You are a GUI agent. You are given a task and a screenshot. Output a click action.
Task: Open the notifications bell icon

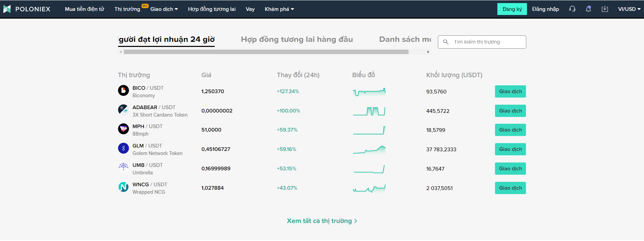point(588,9)
